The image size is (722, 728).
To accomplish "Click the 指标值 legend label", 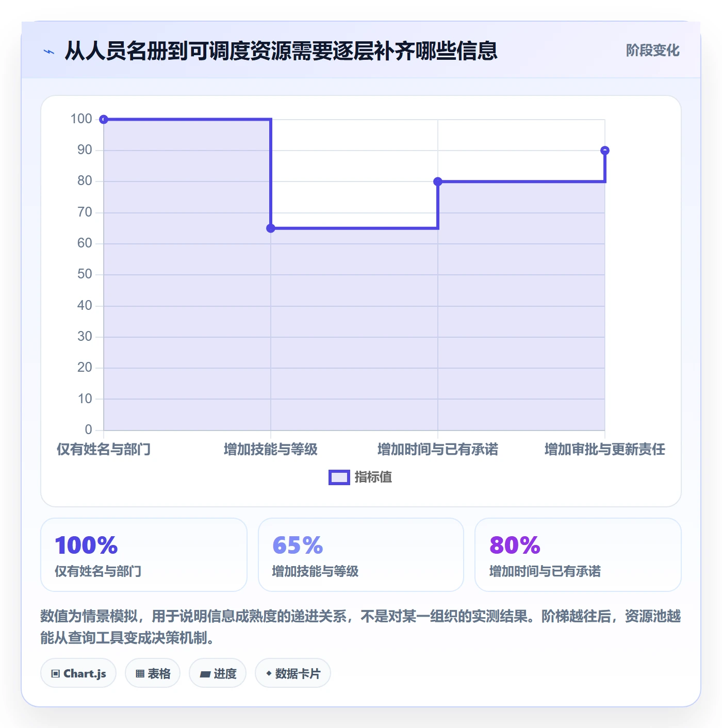I will [373, 477].
